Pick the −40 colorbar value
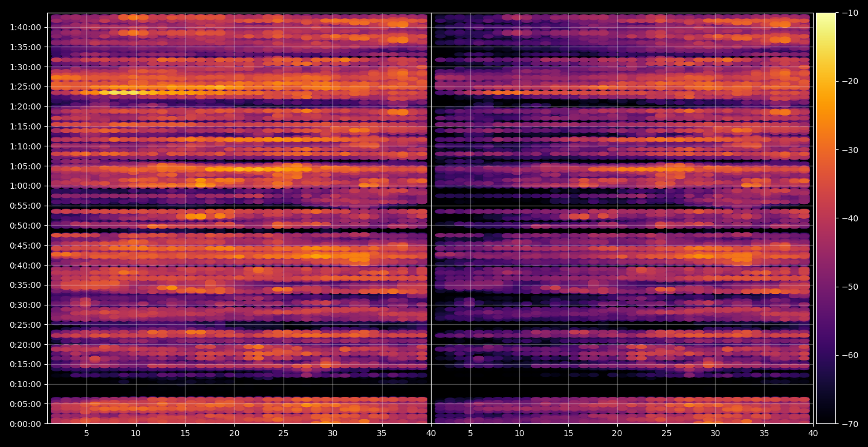 click(850, 218)
